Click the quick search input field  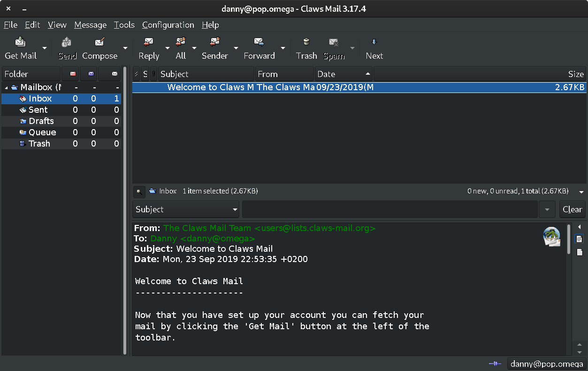[389, 209]
